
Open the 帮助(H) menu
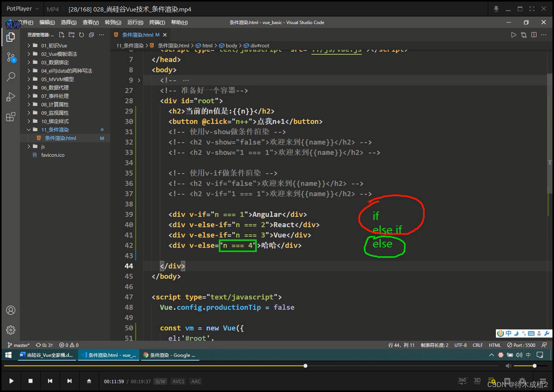pos(179,23)
